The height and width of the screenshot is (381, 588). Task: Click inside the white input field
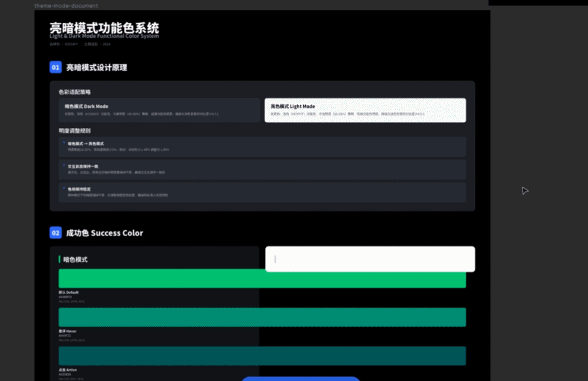point(369,259)
